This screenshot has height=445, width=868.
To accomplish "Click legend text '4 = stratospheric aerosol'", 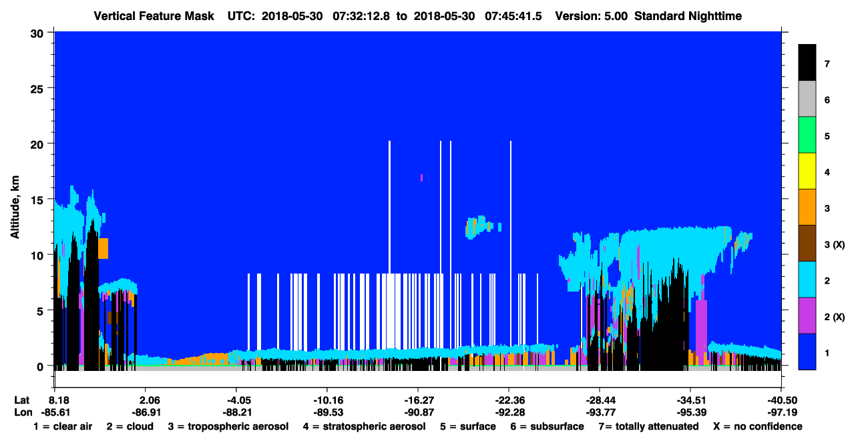I will click(364, 426).
